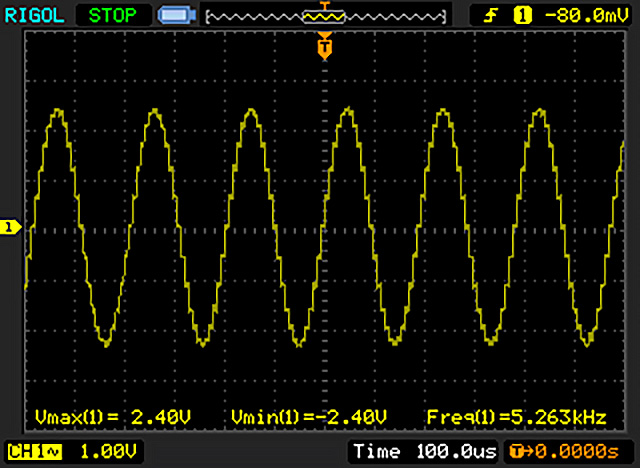Click the -80.0mV trigger level value
The width and height of the screenshot is (640, 468).
[582, 15]
